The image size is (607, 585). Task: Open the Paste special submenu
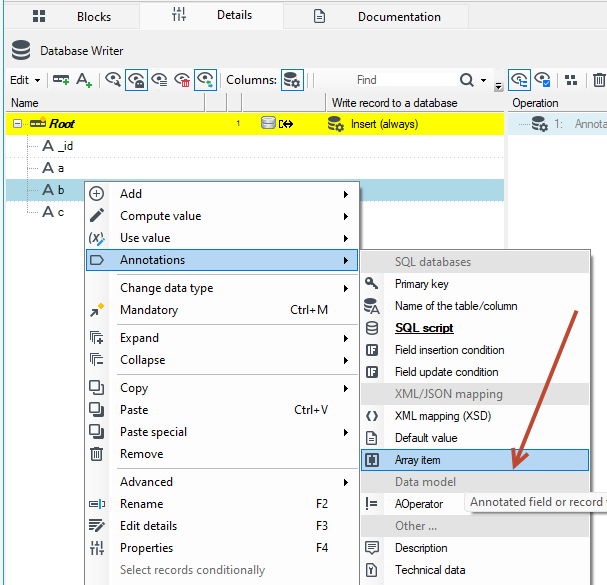pos(222,432)
